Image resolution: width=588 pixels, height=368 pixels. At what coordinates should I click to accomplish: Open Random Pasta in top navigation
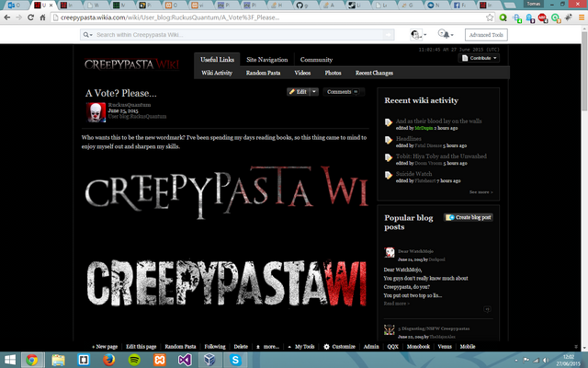(x=263, y=73)
